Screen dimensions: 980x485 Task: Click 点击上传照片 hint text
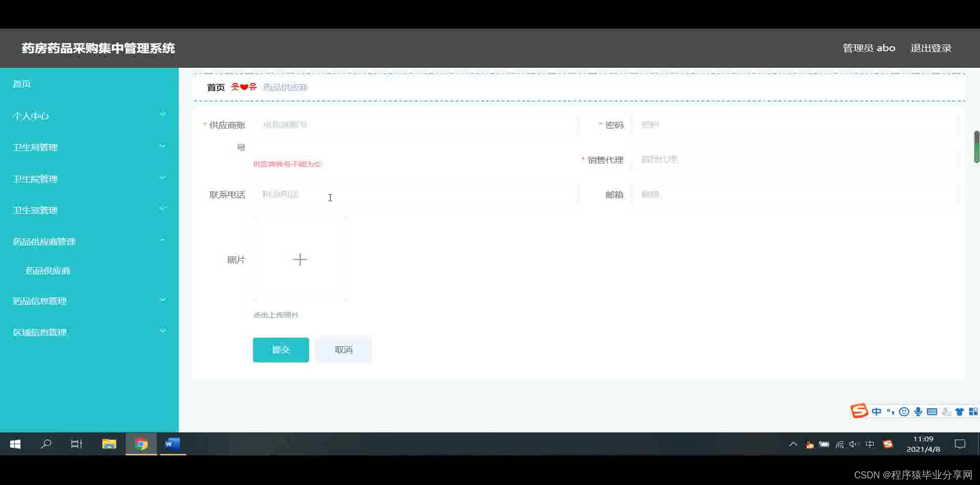click(x=276, y=315)
